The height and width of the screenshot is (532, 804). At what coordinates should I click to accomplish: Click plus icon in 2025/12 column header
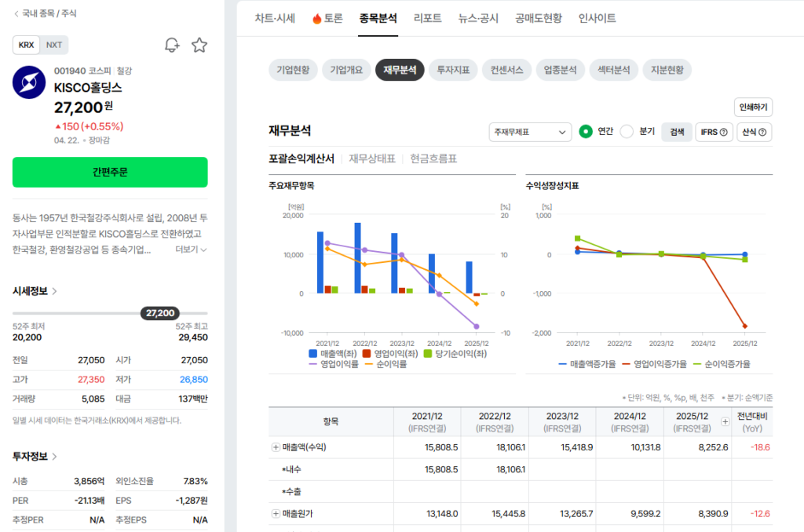[x=725, y=422]
